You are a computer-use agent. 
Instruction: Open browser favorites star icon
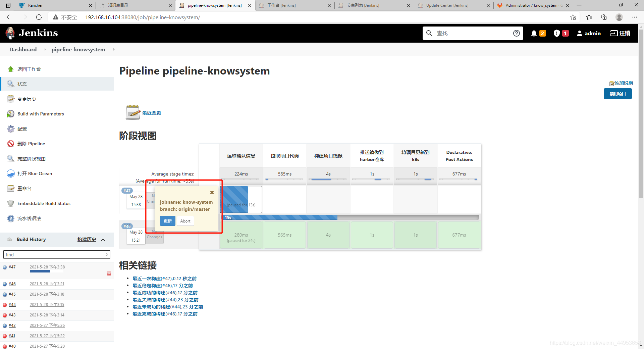pos(589,17)
